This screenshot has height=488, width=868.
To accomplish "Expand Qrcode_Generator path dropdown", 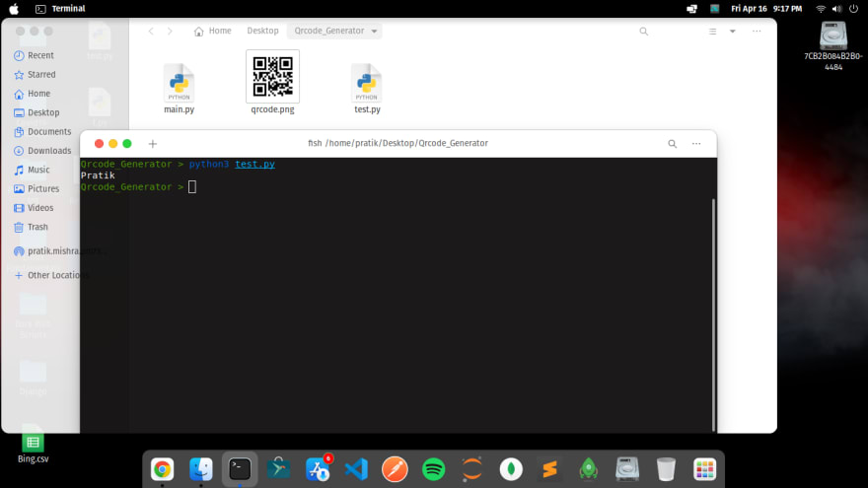I will 374,31.
